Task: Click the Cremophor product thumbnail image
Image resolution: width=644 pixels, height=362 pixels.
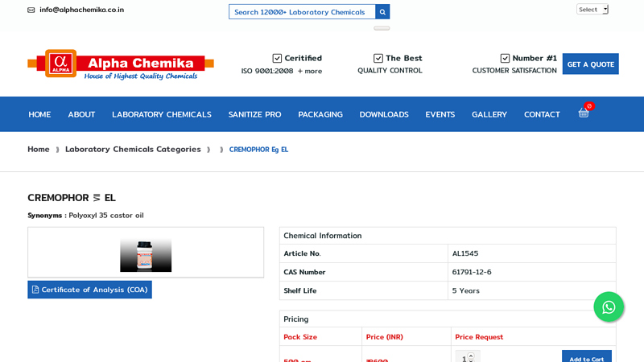Action: [146, 254]
